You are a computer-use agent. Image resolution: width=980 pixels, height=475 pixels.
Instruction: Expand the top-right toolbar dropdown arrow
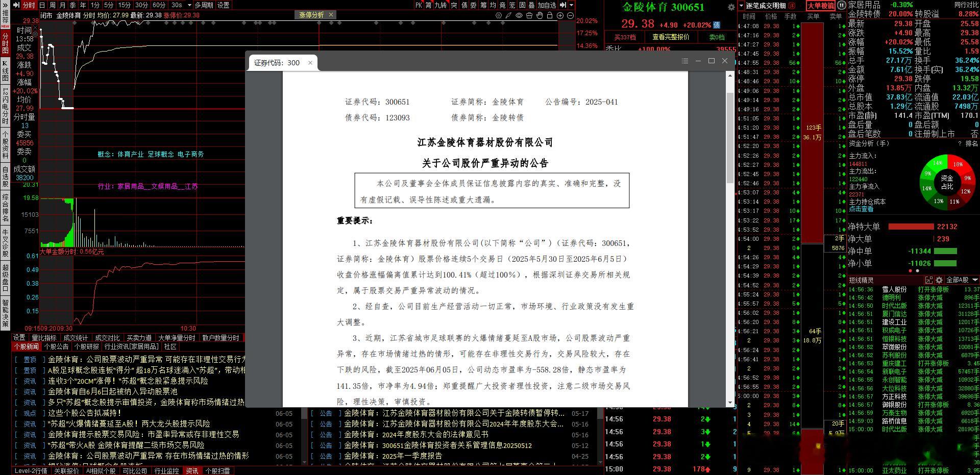click(572, 5)
